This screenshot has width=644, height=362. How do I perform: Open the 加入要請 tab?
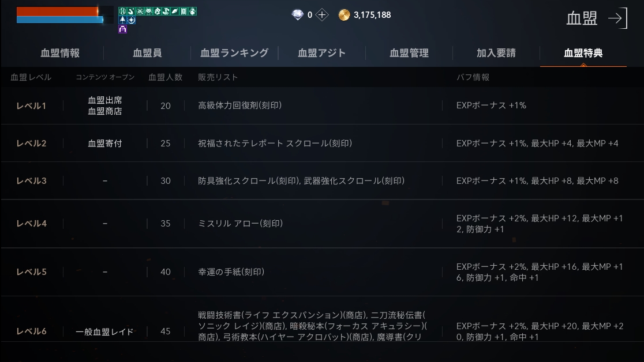click(x=496, y=53)
